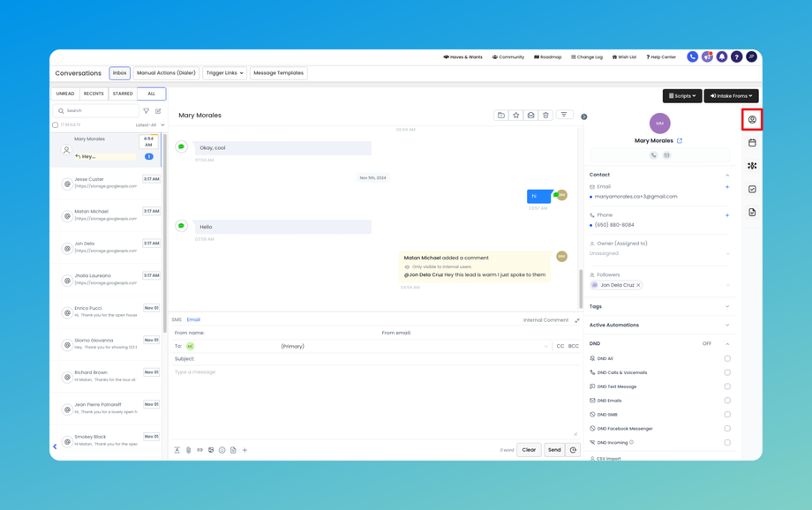812x510 pixels.
Task: Star the Mary Morales conversation
Action: pyautogui.click(x=515, y=116)
